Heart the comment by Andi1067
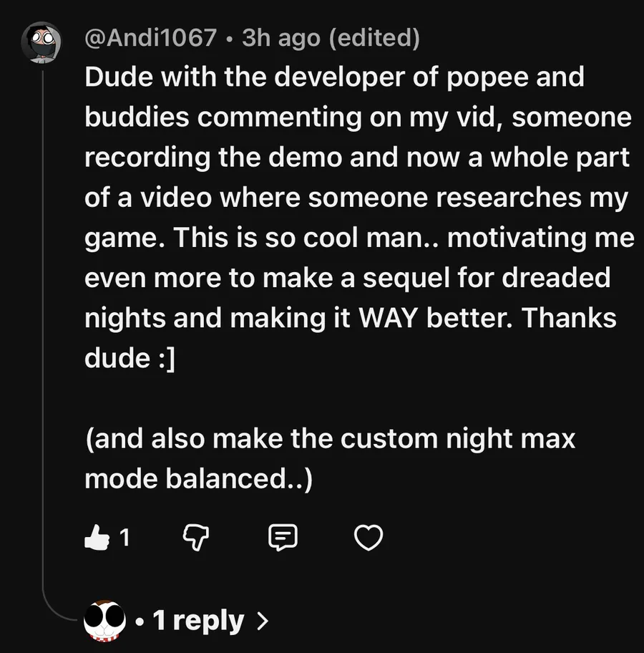644x653 pixels. point(369,537)
